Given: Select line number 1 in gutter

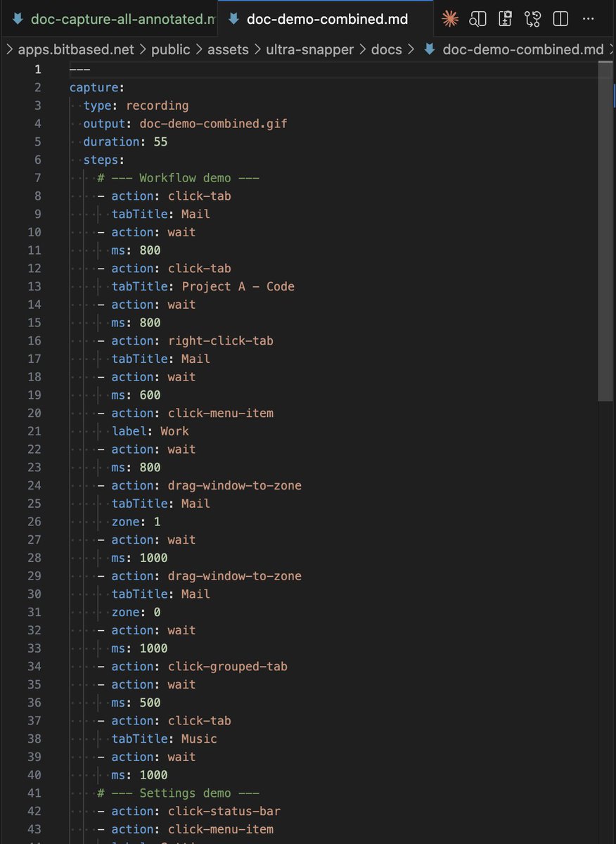Looking at the screenshot, I should tap(38, 69).
